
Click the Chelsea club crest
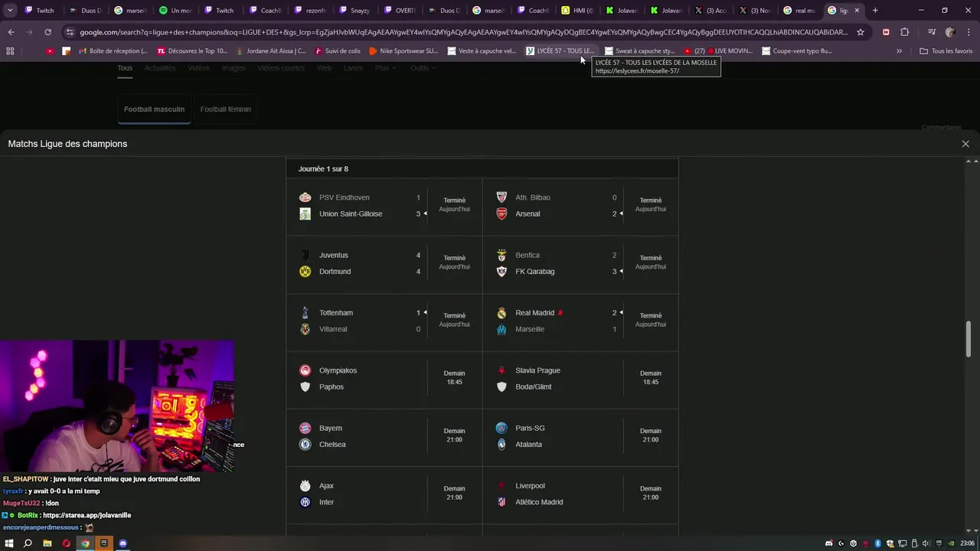tap(305, 445)
